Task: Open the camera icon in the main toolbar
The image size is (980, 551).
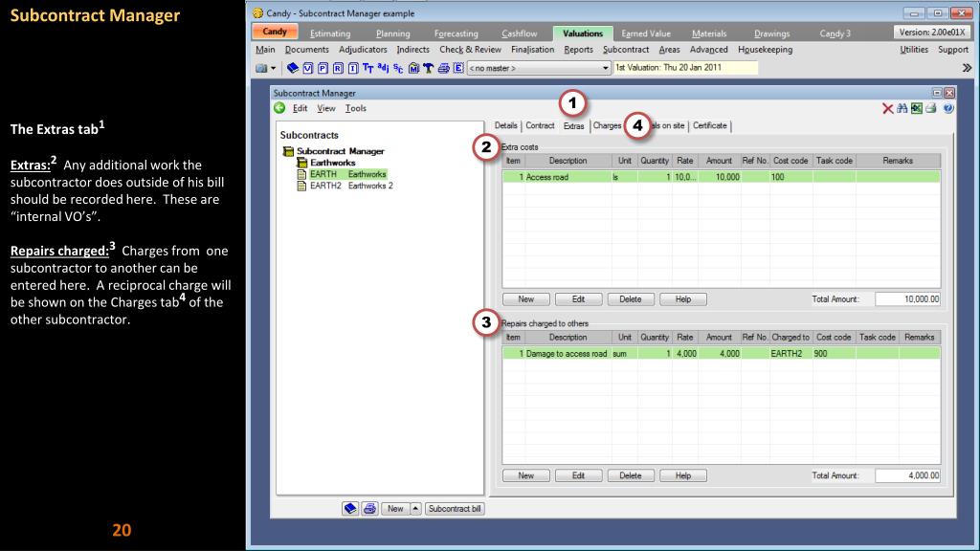Action: pyautogui.click(x=261, y=68)
